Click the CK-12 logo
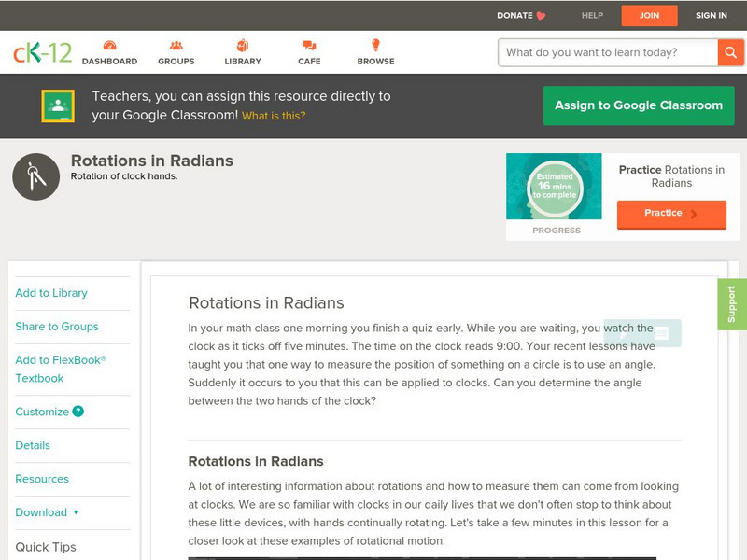This screenshot has width=747, height=560. point(42,52)
